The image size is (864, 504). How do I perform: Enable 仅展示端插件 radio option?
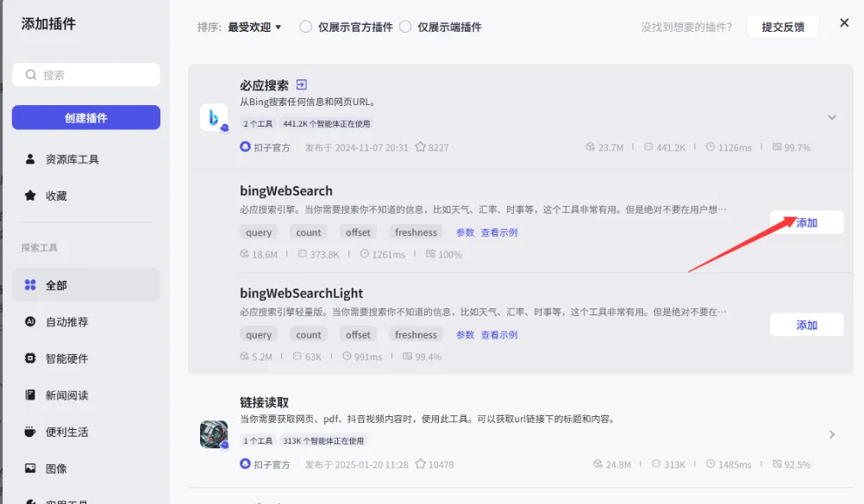point(405,27)
